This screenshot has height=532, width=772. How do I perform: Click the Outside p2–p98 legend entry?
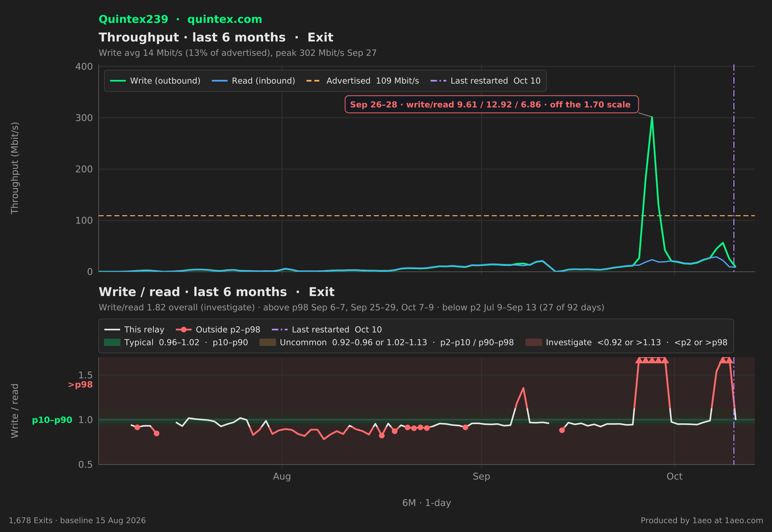[x=218, y=330]
